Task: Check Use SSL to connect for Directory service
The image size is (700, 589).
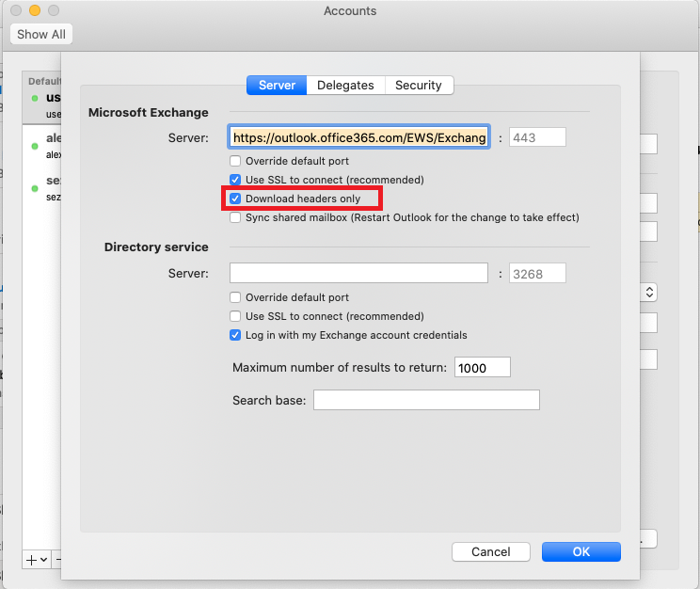Action: [x=235, y=316]
